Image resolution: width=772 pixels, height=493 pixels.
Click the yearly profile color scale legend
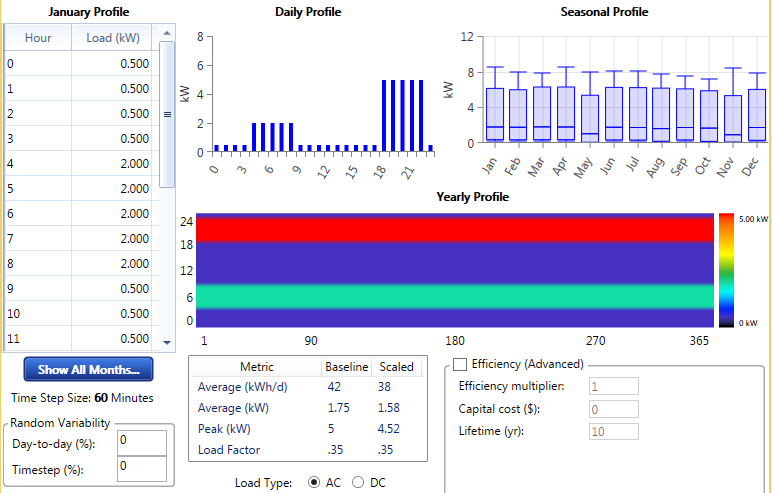(728, 270)
